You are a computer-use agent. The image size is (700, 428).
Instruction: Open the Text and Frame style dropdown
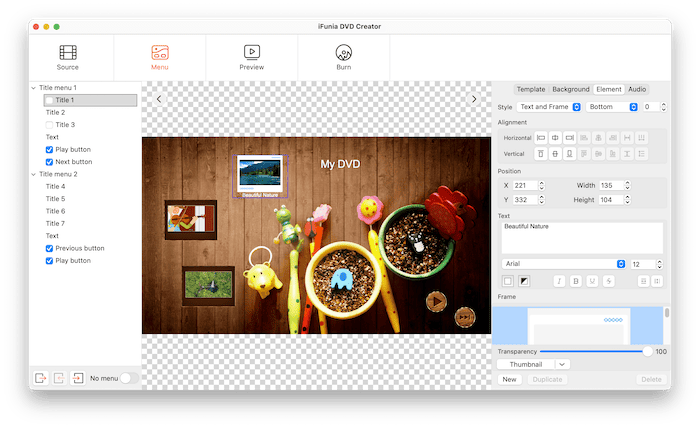[549, 106]
